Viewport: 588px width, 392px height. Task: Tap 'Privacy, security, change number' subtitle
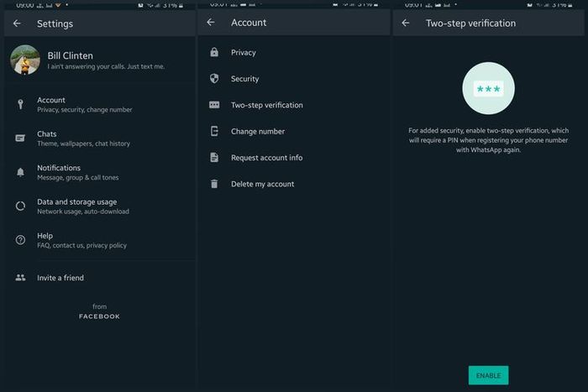[x=84, y=110]
